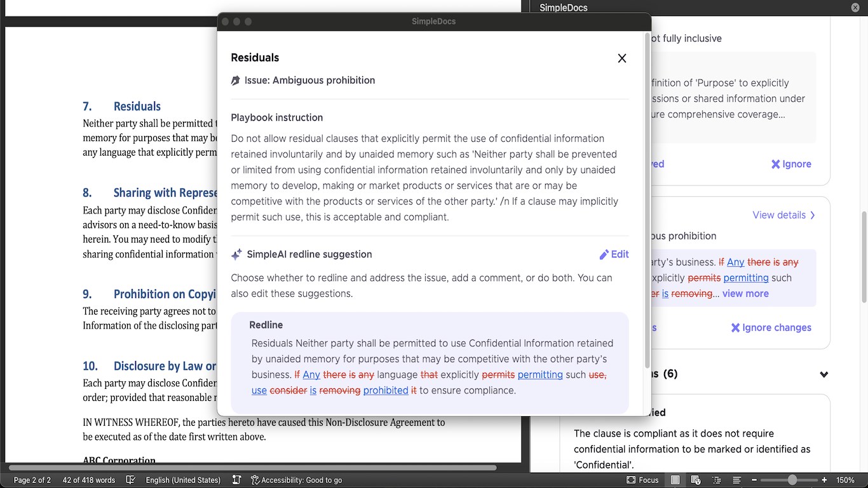Close the Residuals dialog with the X
The height and width of the screenshot is (488, 868).
pyautogui.click(x=622, y=58)
